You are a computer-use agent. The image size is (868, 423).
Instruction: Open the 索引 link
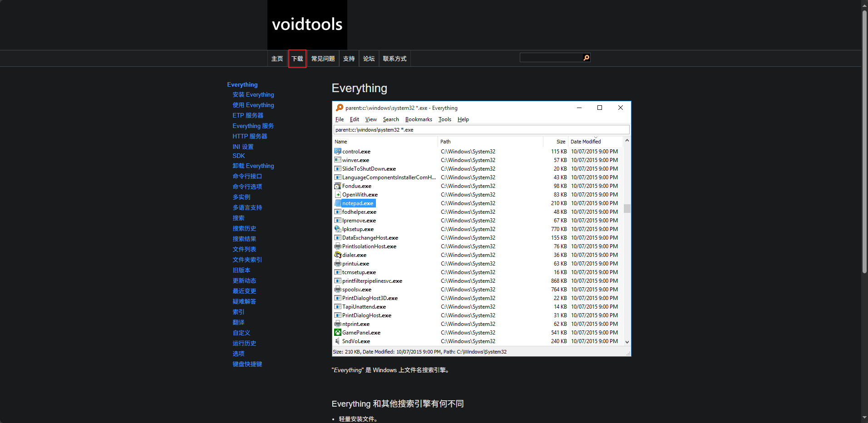pos(238,312)
